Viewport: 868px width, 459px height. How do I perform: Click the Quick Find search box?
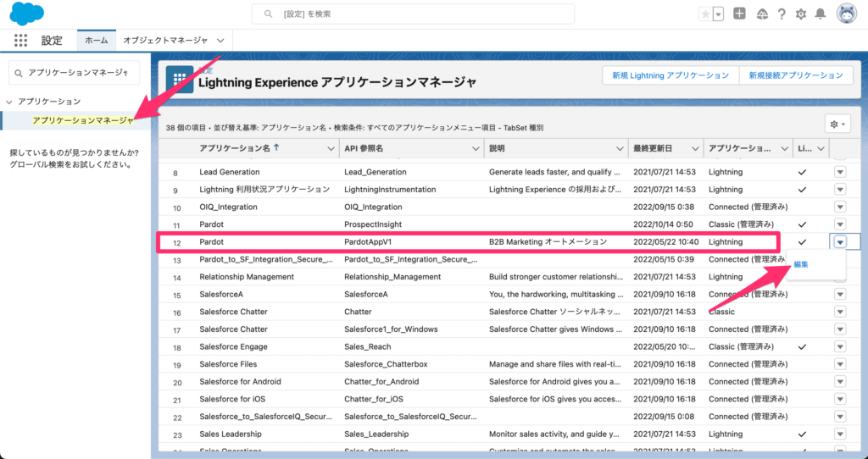click(75, 73)
